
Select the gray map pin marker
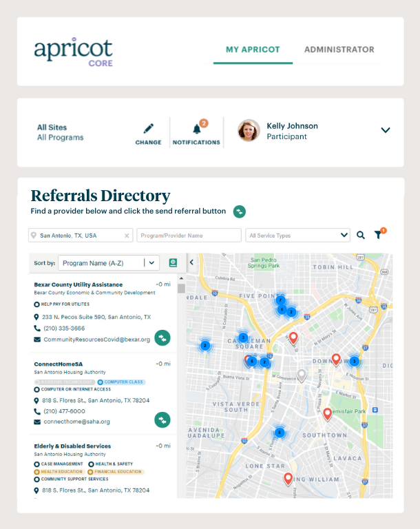coord(301,375)
